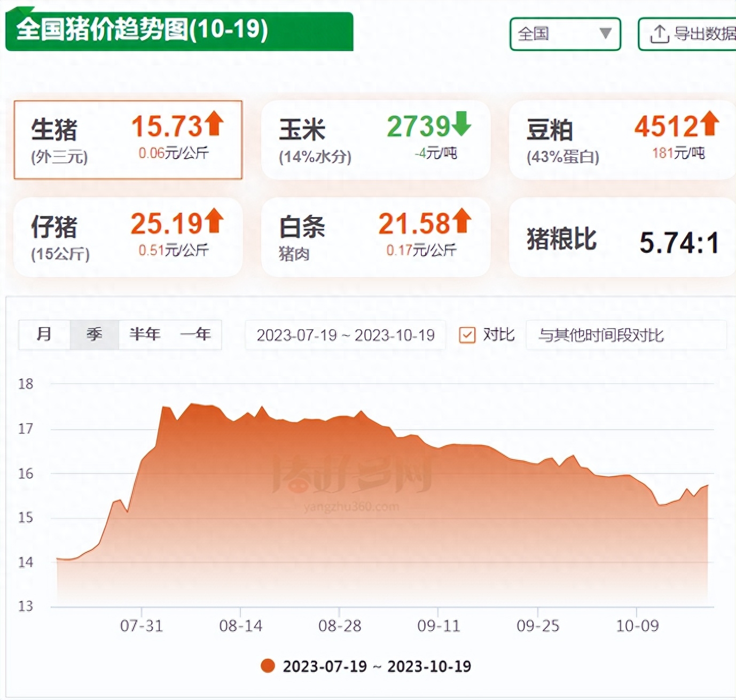Image resolution: width=736 pixels, height=700 pixels.
Task: Select the 玉米 (14%水分) price card
Action: (x=375, y=140)
